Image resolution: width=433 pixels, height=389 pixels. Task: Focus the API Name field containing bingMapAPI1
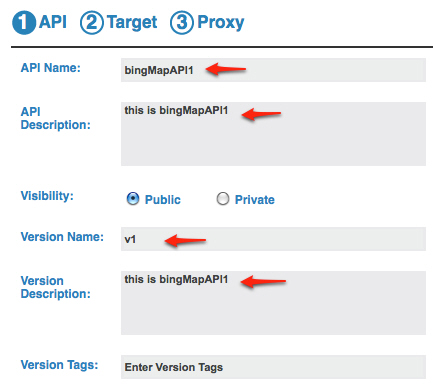273,70
